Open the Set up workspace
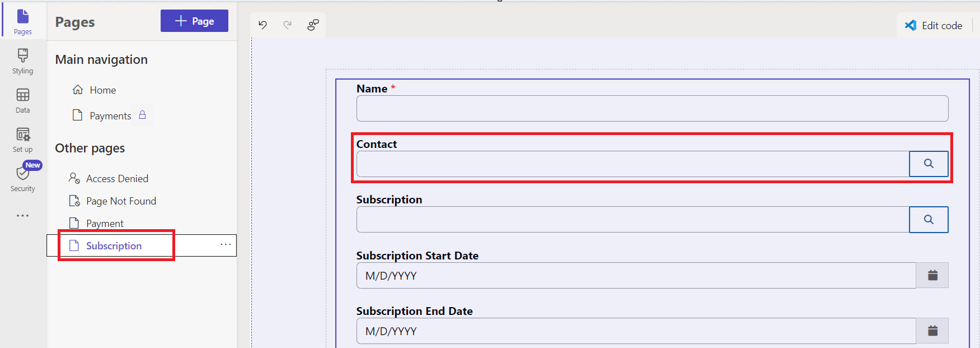This screenshot has height=348, width=980. (23, 140)
